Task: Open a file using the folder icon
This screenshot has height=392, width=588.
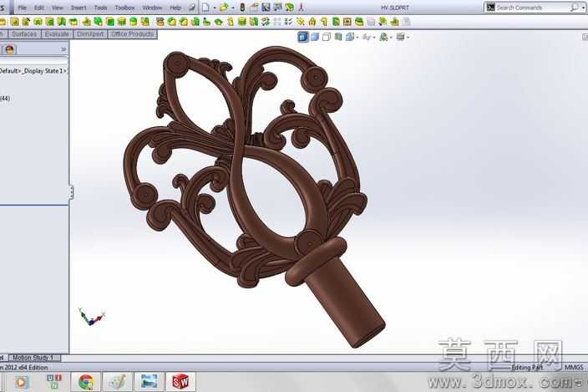Action: point(224,8)
